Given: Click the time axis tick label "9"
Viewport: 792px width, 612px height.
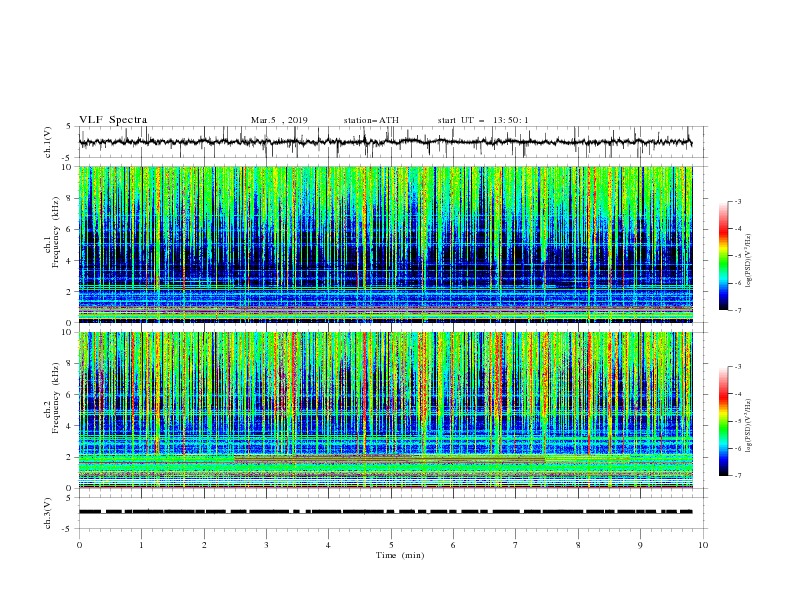Looking at the screenshot, I should click(x=640, y=545).
